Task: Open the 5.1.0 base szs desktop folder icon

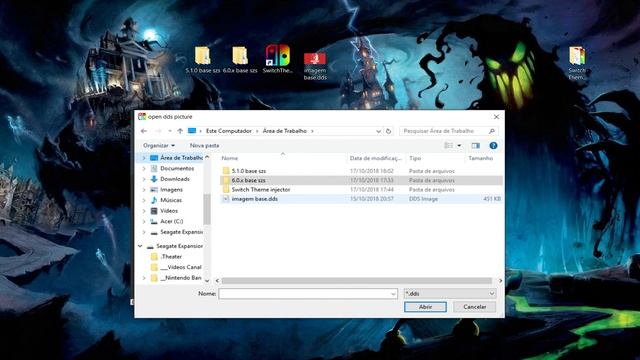Action: click(202, 60)
